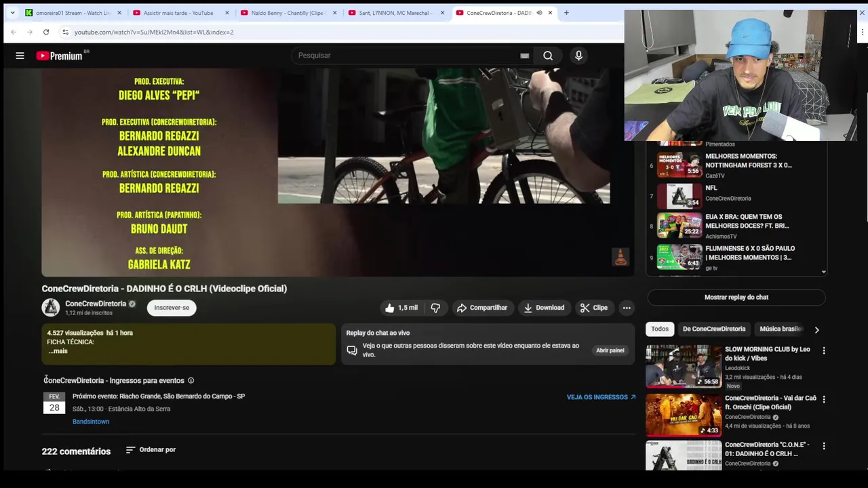Click the playlist scroll down arrow
The height and width of the screenshot is (488, 868).
click(823, 272)
